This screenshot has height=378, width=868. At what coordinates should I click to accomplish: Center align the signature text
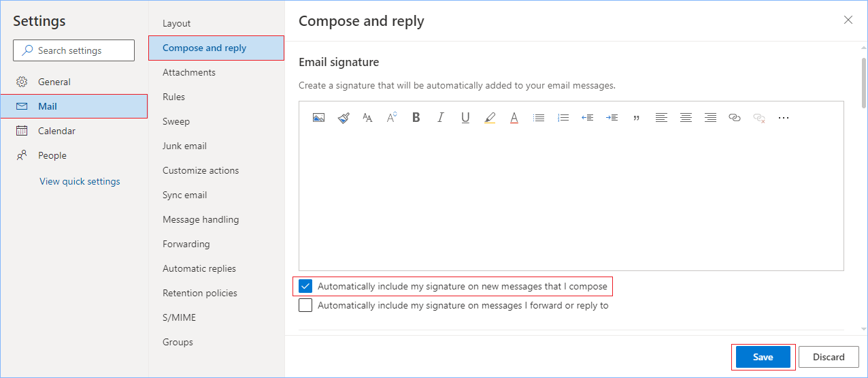[x=686, y=118]
